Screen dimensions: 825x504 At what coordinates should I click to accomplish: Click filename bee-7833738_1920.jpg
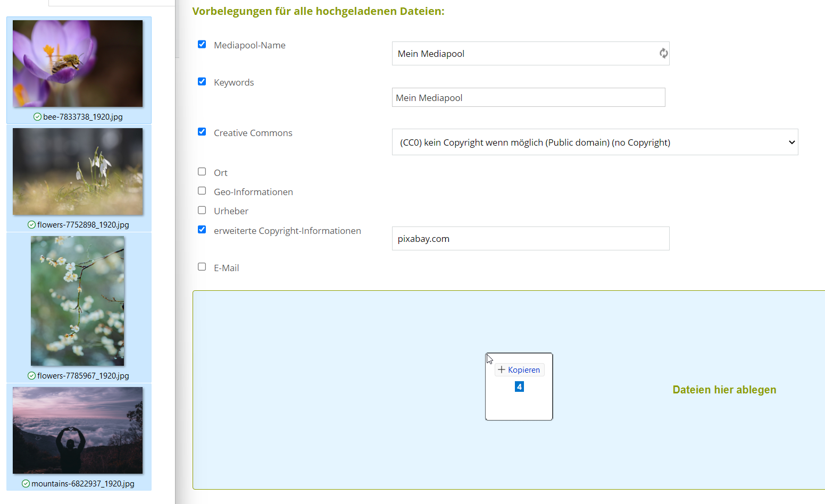[x=83, y=117]
